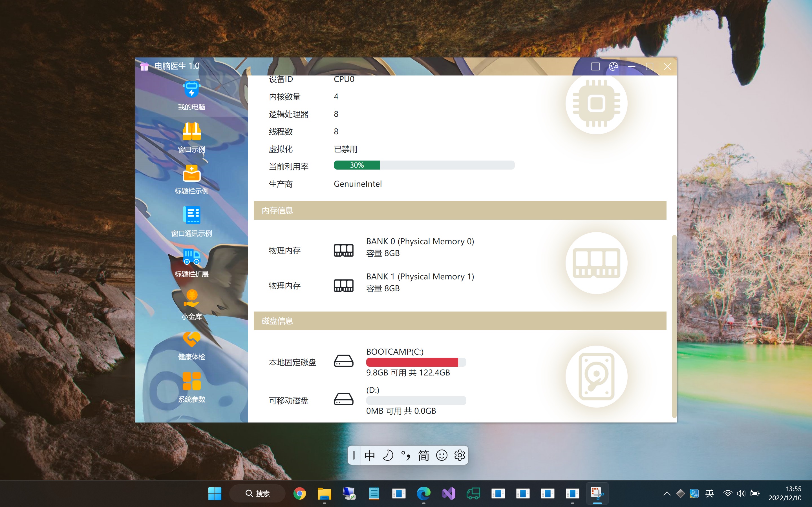Toggle the IME 中 Chinese/English mode

click(x=369, y=455)
